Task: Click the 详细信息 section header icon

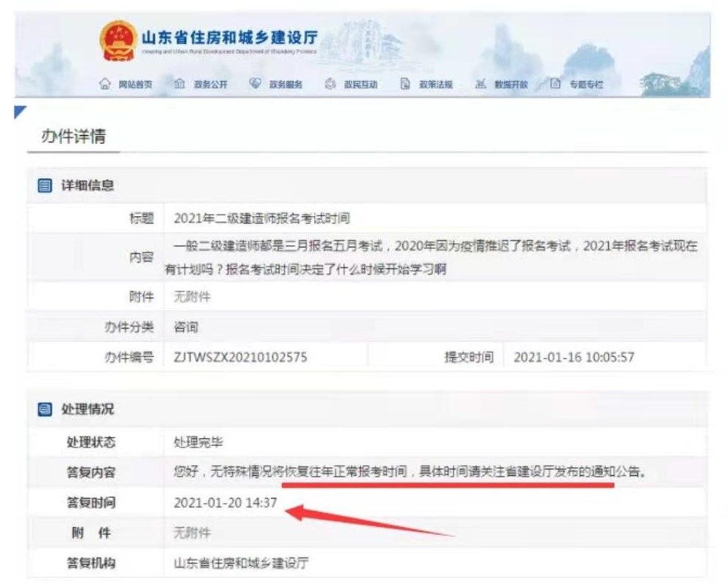Action: [45, 185]
